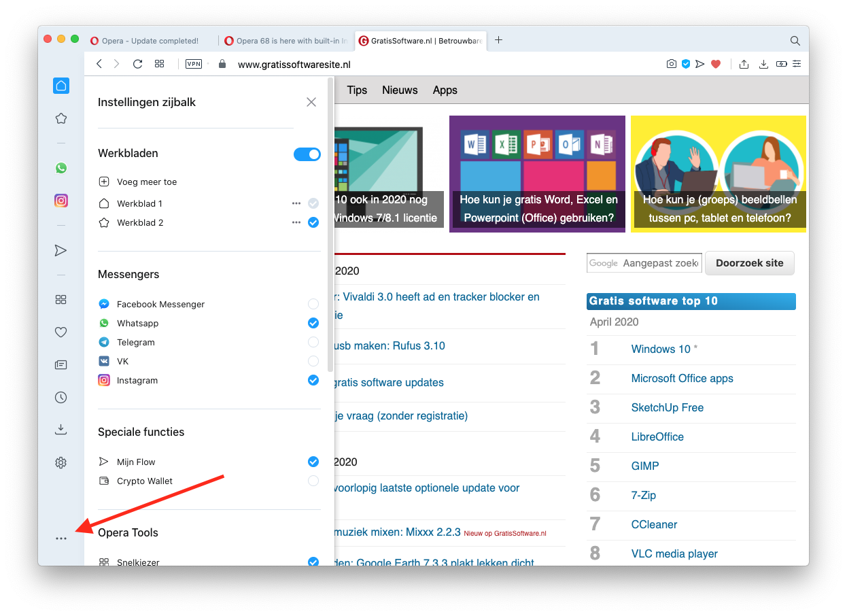
Task: Open Settings gear in sidebar
Action: (x=61, y=463)
